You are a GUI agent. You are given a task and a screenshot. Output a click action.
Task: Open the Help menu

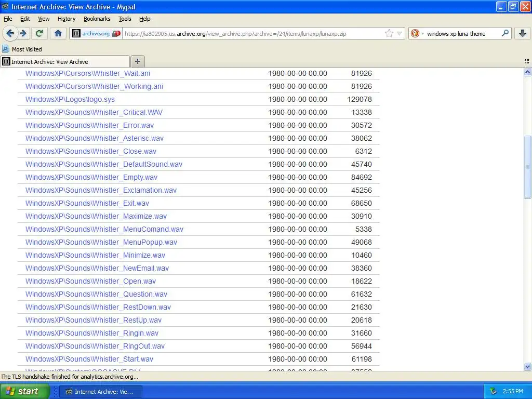click(144, 19)
